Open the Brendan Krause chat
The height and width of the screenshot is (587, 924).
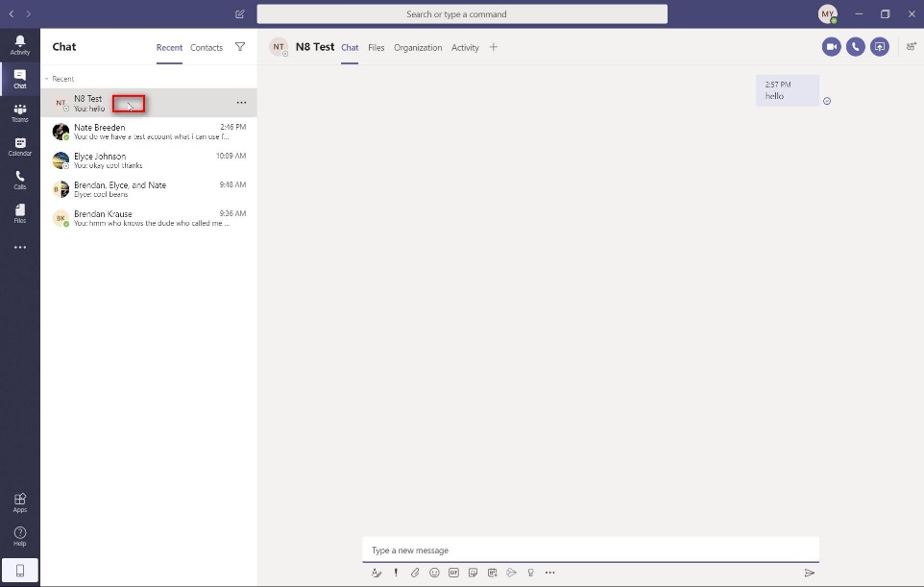click(149, 218)
